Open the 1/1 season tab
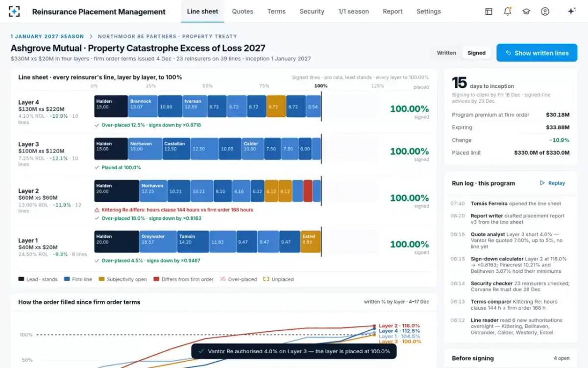Viewport: 588px width, 368px height. pyautogui.click(x=353, y=11)
